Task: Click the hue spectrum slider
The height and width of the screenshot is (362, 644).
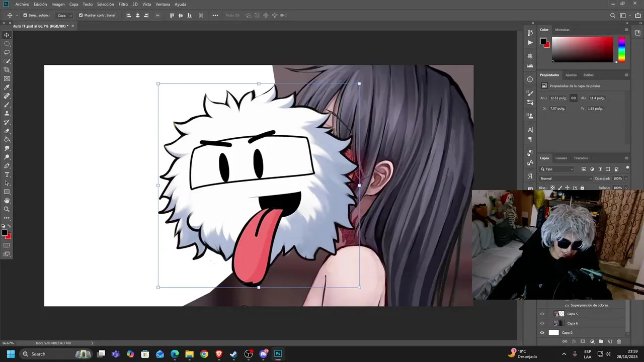Action: coord(621,50)
